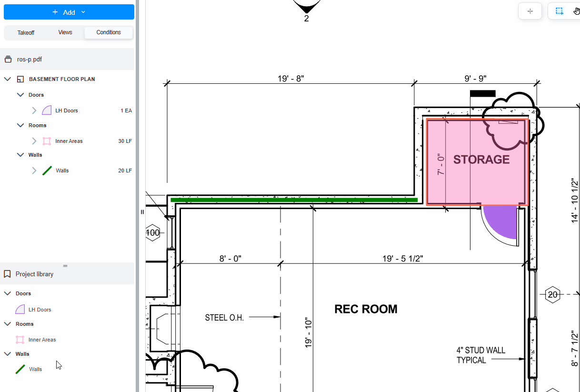Expand the LH Doors takeoff item
580x392 pixels.
(34, 111)
